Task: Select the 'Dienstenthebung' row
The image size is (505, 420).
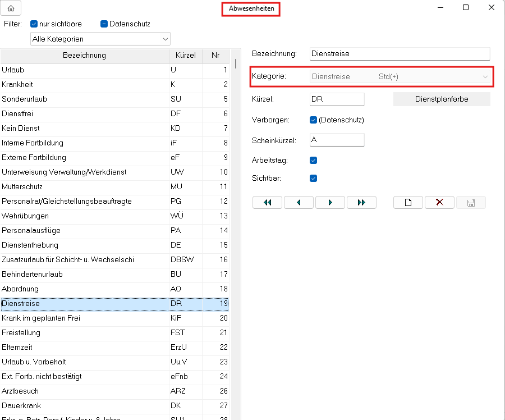Action: tap(114, 245)
